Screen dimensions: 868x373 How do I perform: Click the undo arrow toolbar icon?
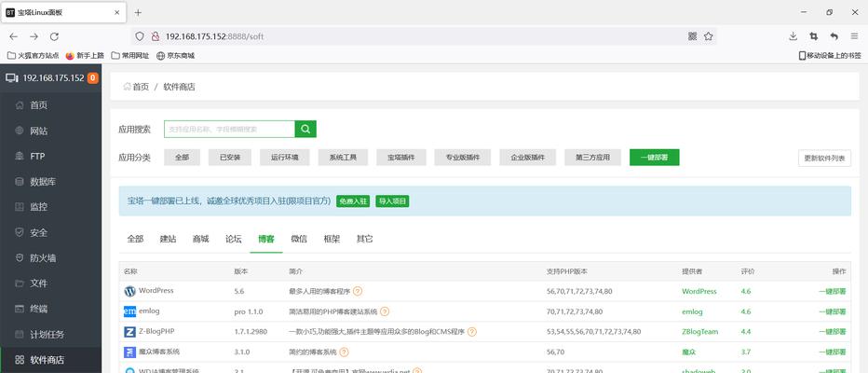[834, 36]
